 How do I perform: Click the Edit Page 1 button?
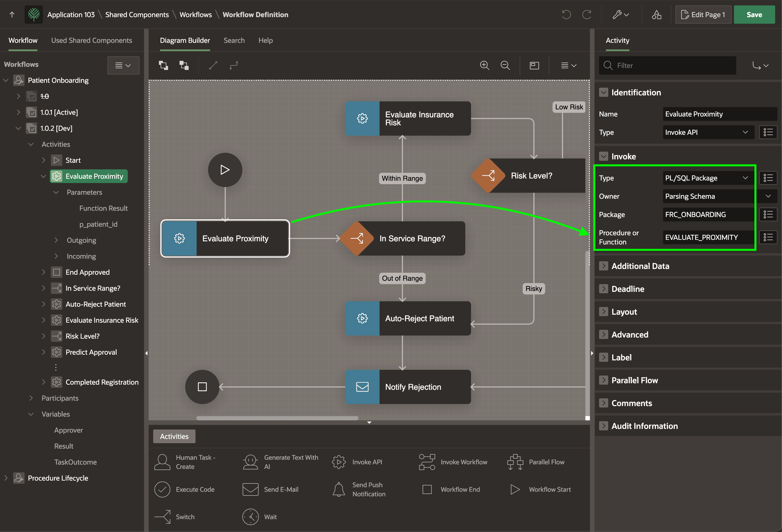[703, 15]
